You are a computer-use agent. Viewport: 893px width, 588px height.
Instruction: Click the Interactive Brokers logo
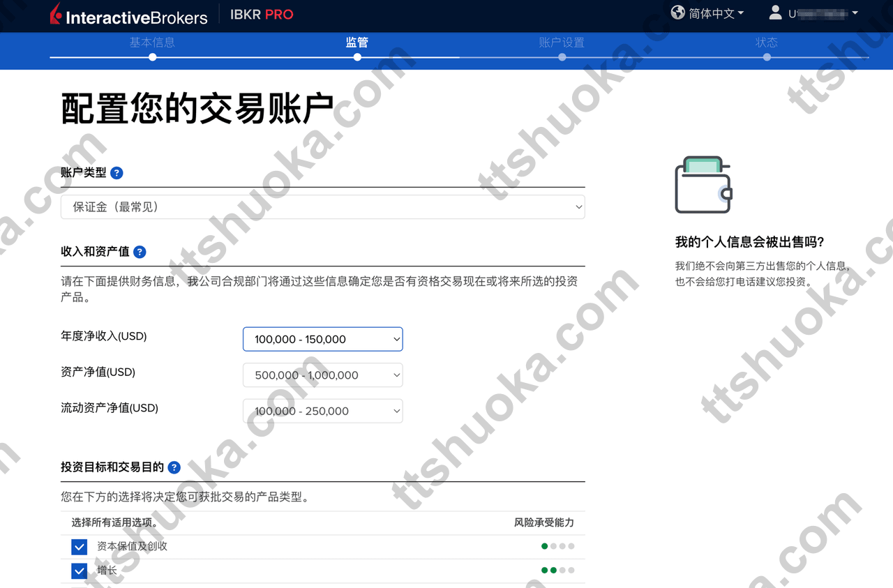129,15
